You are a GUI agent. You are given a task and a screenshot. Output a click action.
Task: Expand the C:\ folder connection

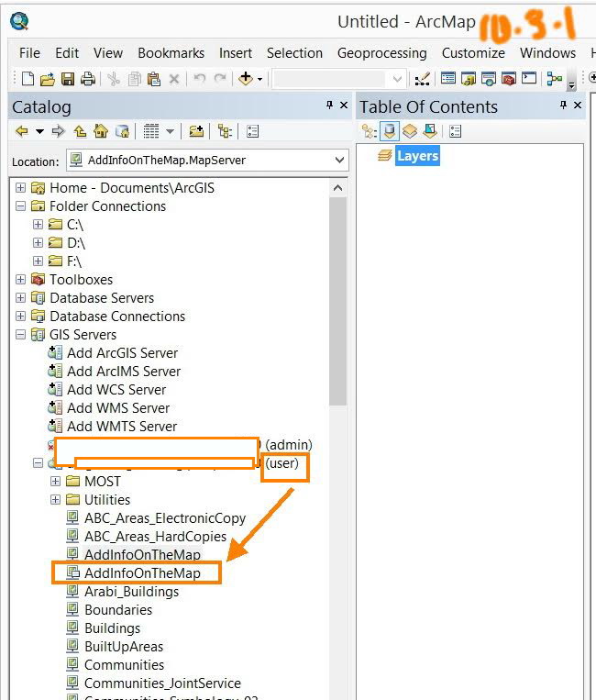[x=38, y=224]
